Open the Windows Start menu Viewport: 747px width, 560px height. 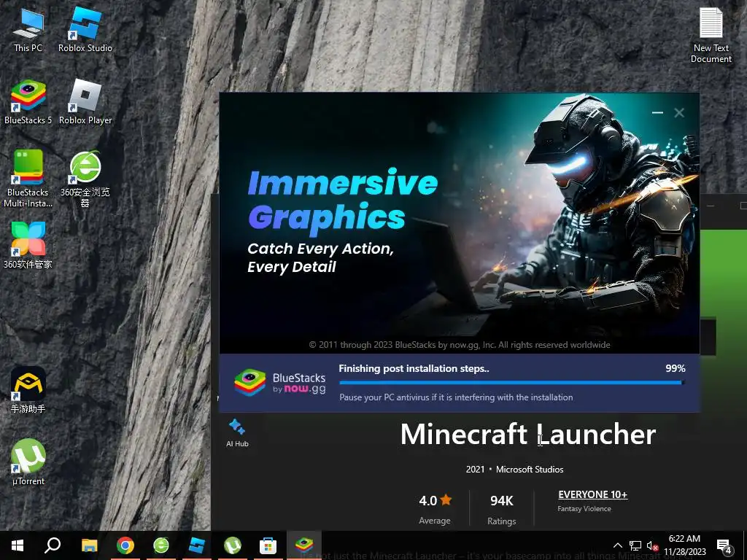[18, 545]
